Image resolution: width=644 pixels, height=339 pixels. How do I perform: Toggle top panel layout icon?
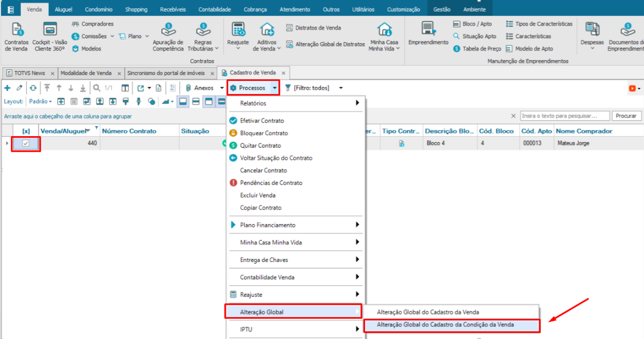click(208, 101)
